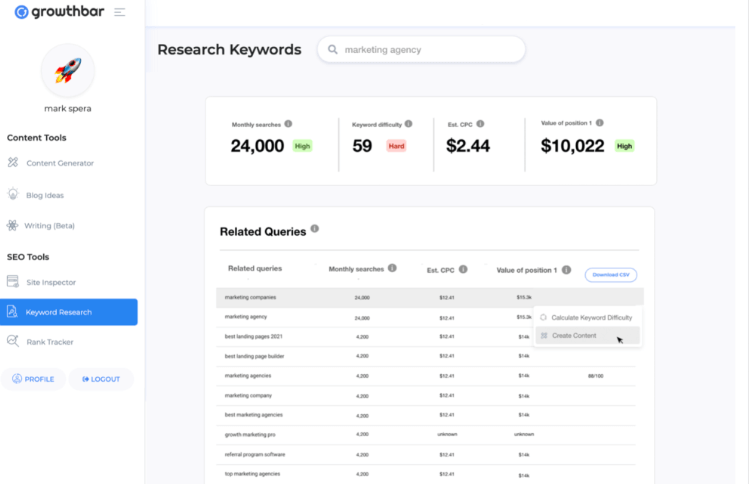Select best marketing agencies row
The height and width of the screenshot is (484, 749).
426,415
